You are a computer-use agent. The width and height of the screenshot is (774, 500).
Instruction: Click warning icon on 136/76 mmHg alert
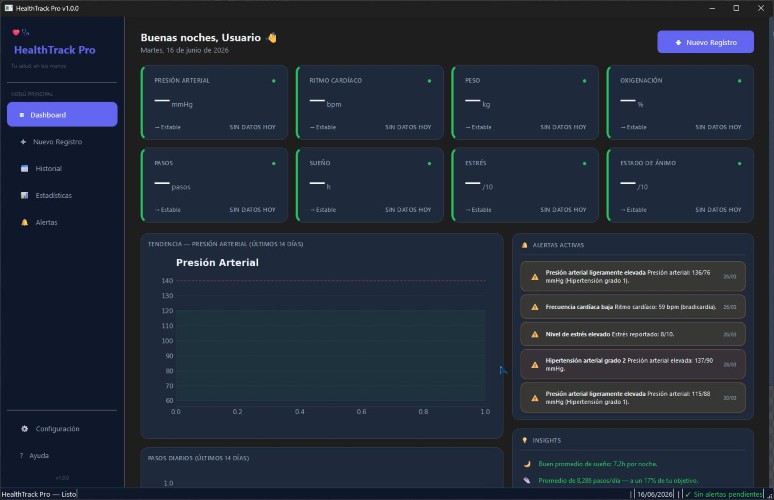pos(535,277)
